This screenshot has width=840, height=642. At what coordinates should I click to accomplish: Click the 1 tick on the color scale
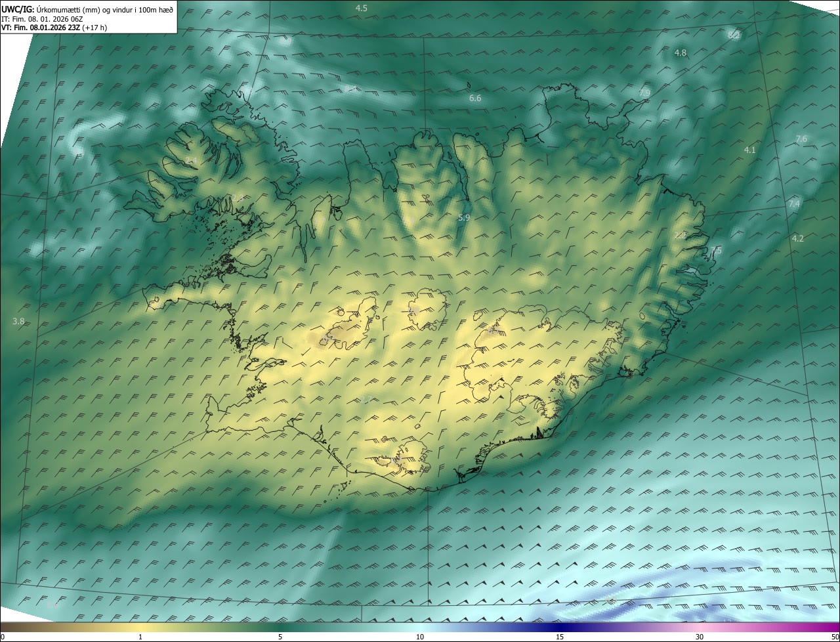click(x=140, y=637)
